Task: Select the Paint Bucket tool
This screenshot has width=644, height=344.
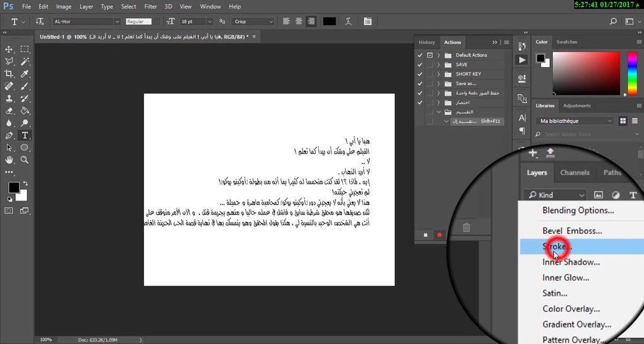Action: (x=25, y=111)
